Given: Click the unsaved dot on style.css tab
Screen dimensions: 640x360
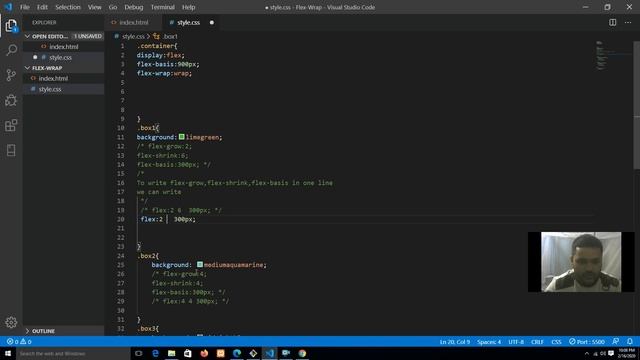Looking at the screenshot, I should [211, 22].
